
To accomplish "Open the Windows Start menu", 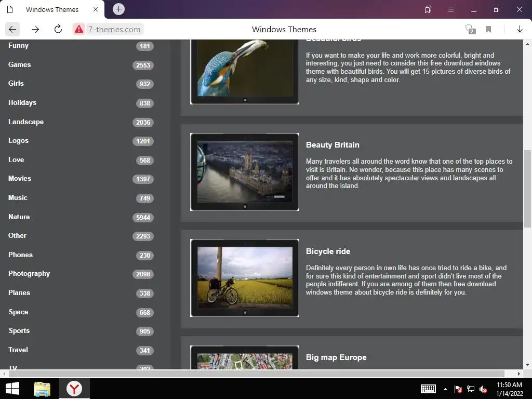I will coord(12,389).
